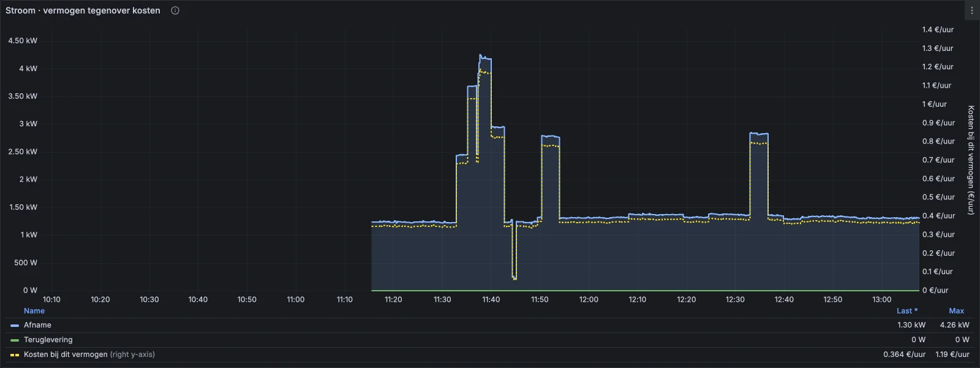Click the 12:00 time axis label
The image size is (980, 368).
[x=589, y=300]
